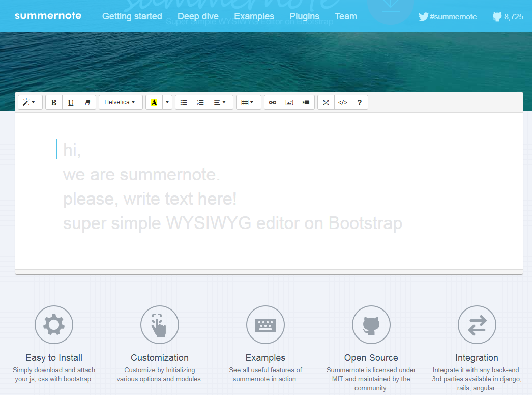The height and width of the screenshot is (395, 532).
Task: Open the Open Source heading
Action: (371, 358)
